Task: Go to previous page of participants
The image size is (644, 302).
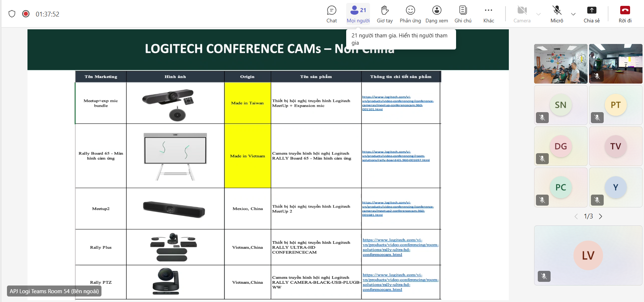Action: click(576, 217)
